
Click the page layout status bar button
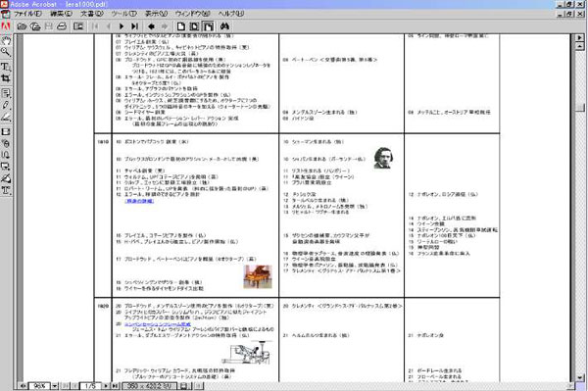[x=184, y=386]
